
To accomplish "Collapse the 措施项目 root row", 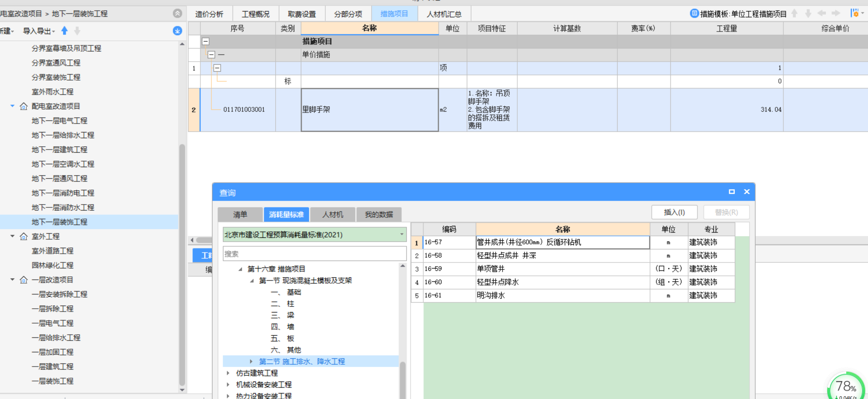I will click(x=205, y=41).
